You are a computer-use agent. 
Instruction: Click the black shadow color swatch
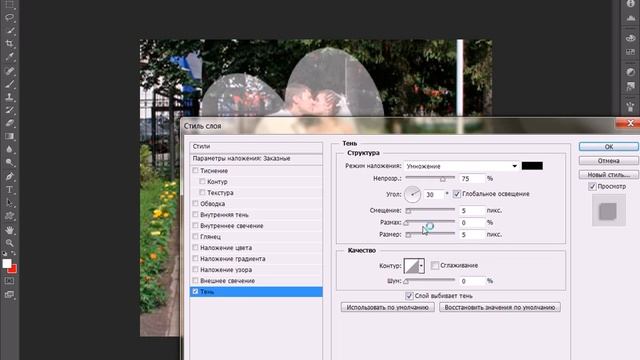tap(532, 166)
